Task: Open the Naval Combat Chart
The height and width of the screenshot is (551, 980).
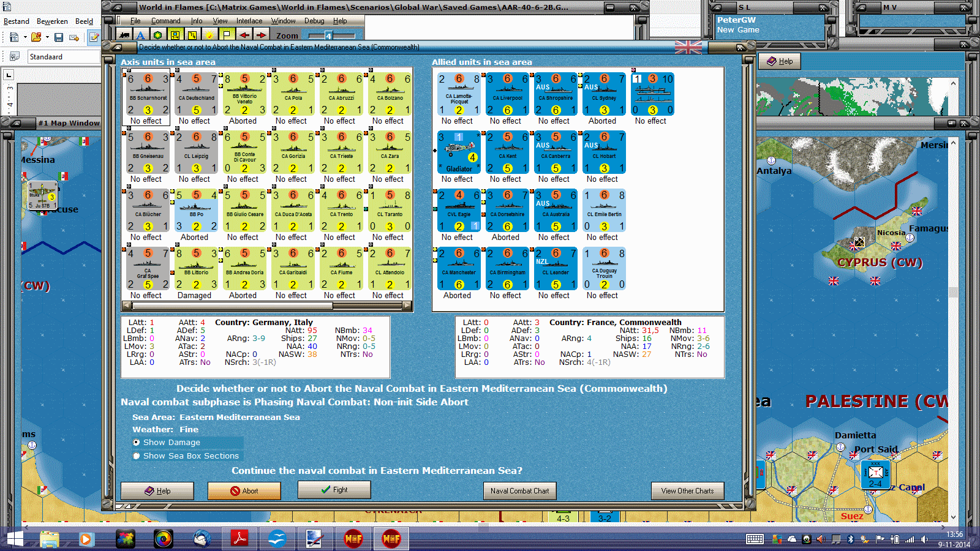Action: (519, 490)
